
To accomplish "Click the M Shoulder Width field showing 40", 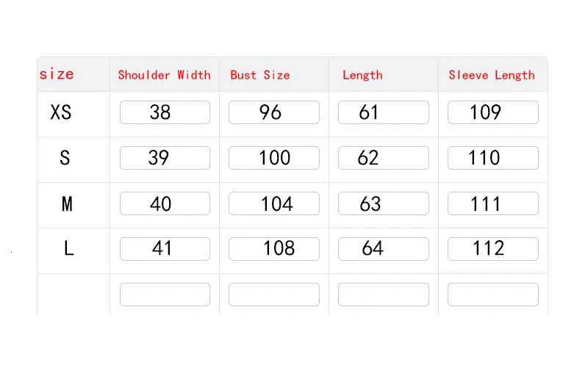I will pyautogui.click(x=165, y=203).
